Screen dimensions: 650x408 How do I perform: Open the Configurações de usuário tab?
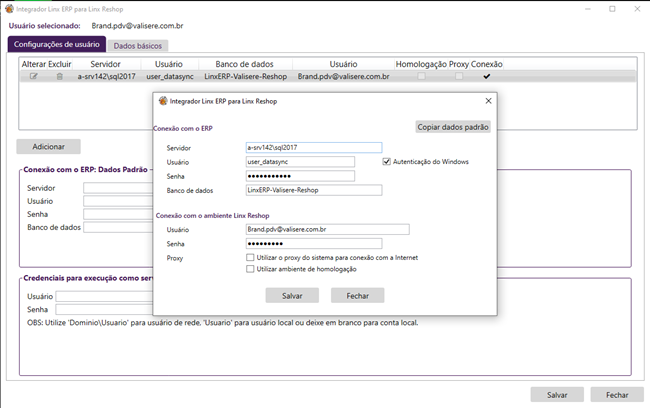(x=57, y=44)
